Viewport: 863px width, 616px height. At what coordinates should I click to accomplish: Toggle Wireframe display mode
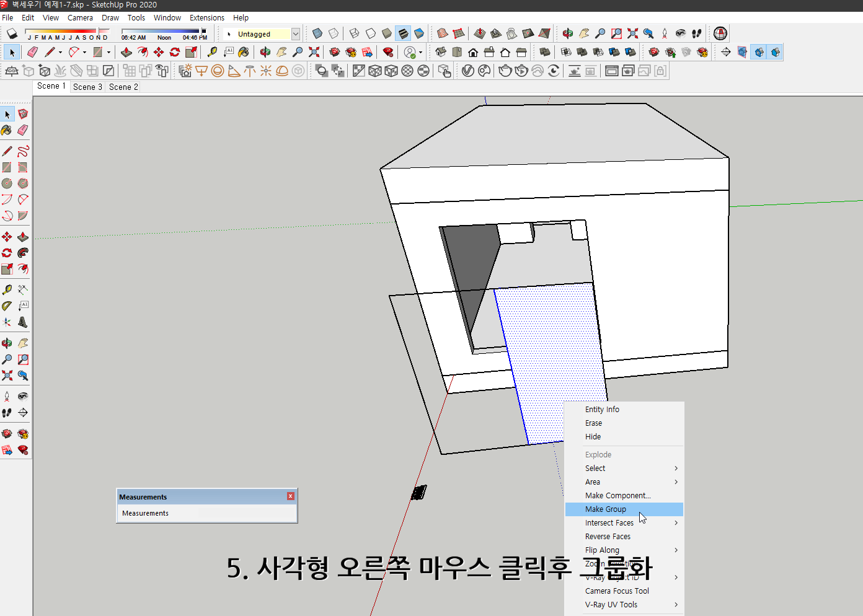click(x=353, y=33)
